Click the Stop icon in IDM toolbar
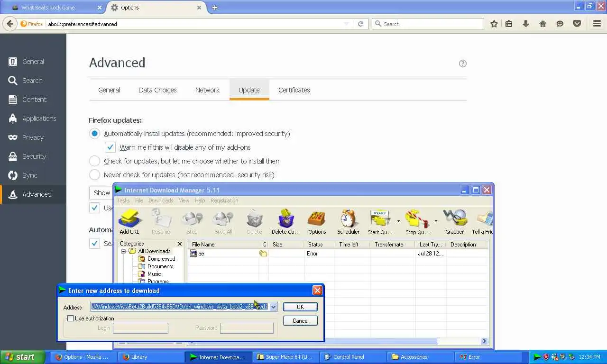Image resolution: width=607 pixels, height=364 pixels. (192, 222)
